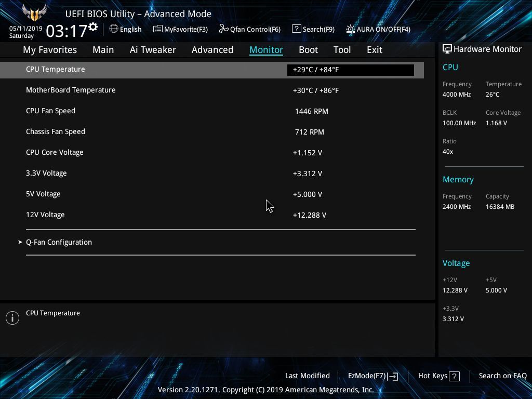Click the settings gear next to the clock

[93, 27]
